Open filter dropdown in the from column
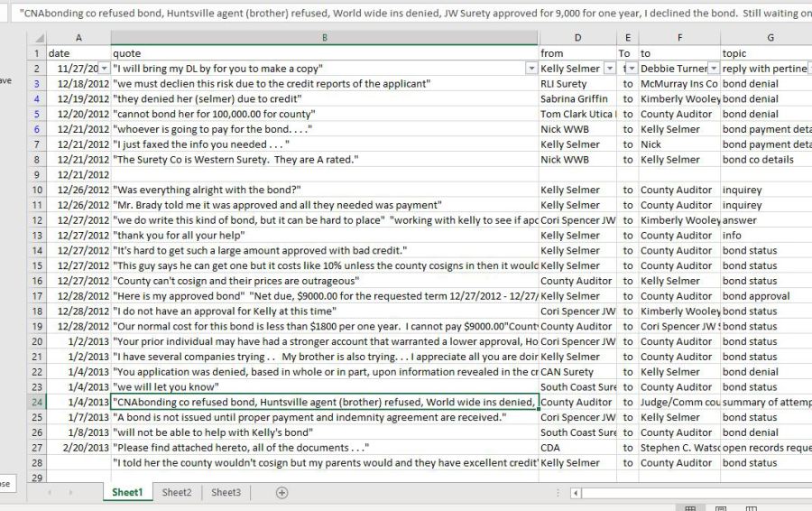The image size is (812, 511). click(609, 69)
